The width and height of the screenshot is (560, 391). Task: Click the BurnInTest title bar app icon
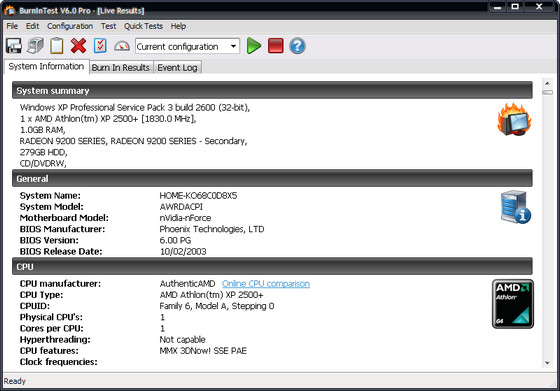point(10,11)
